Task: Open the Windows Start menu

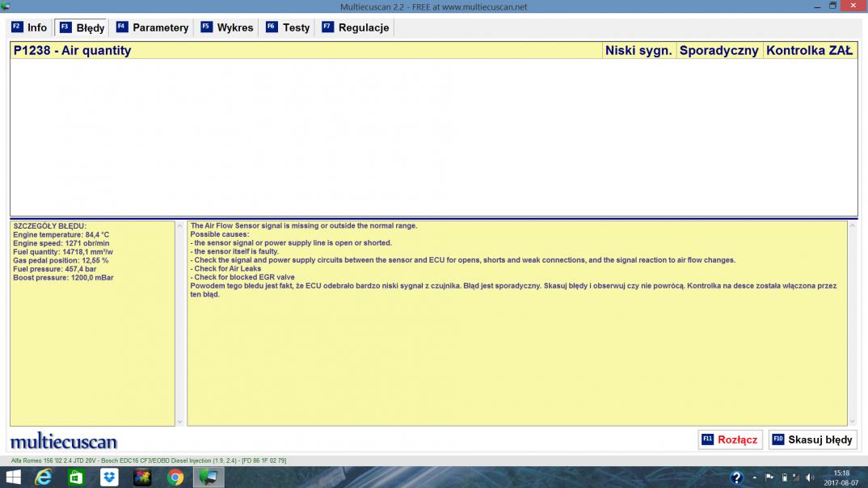Action: tap(13, 477)
